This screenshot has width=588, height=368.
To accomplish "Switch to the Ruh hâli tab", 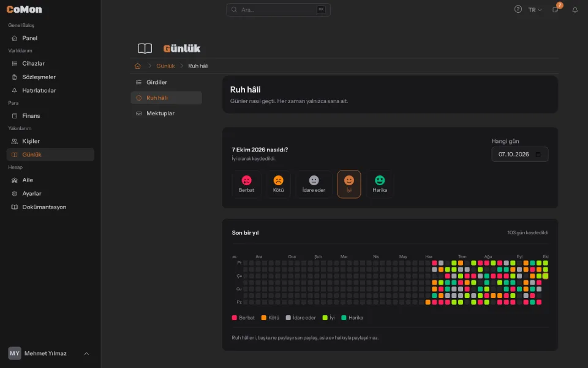I will click(166, 98).
